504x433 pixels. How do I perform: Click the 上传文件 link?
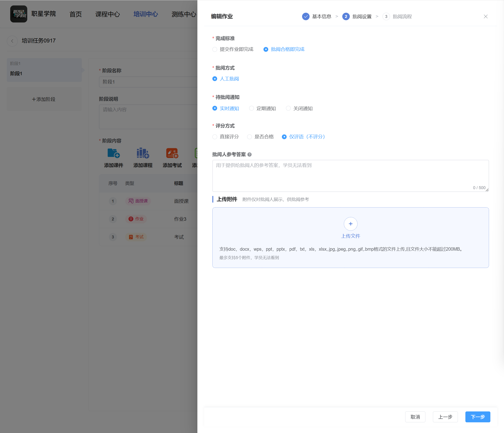(x=350, y=236)
